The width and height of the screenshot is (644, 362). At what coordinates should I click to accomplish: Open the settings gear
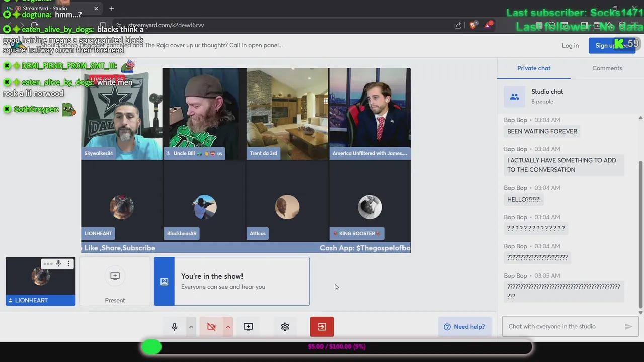pyautogui.click(x=285, y=327)
